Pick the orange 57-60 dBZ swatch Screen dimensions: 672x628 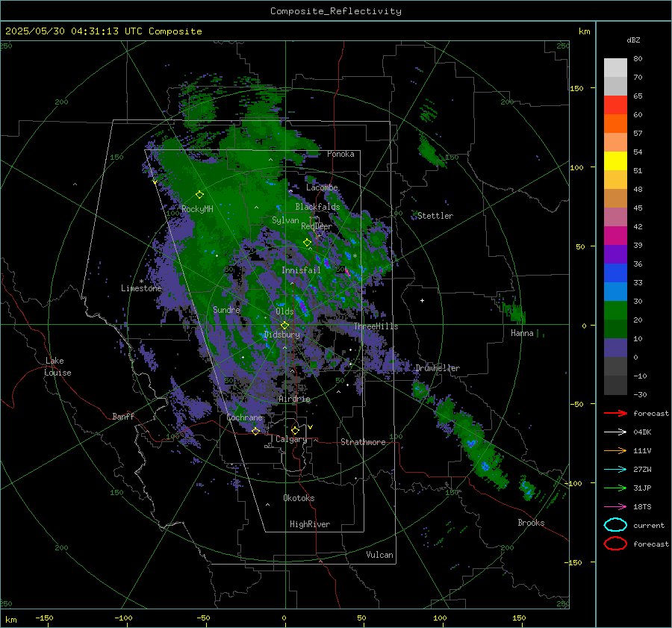point(615,124)
